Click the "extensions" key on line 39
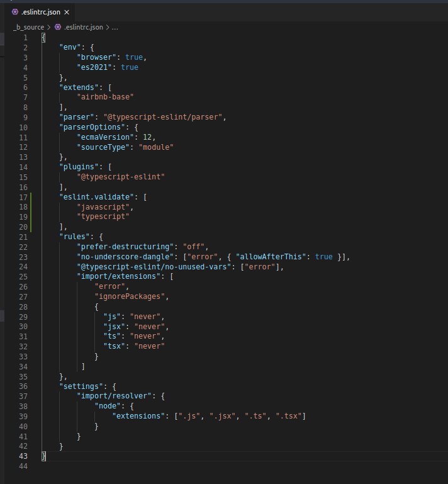Image resolution: width=448 pixels, height=484 pixels. 138,416
